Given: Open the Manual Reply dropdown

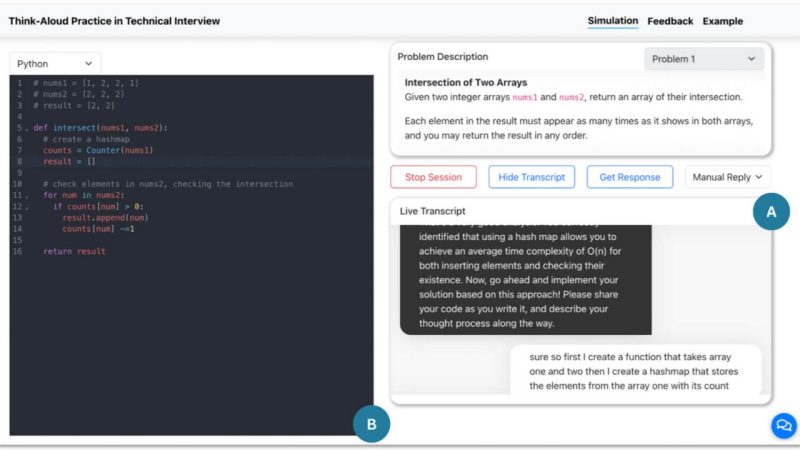Looking at the screenshot, I should [727, 177].
